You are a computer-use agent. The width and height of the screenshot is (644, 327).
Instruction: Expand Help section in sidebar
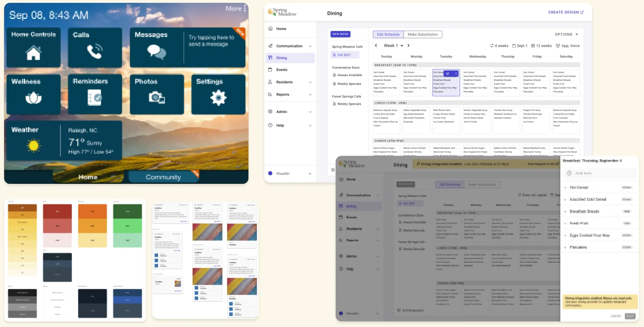310,125
